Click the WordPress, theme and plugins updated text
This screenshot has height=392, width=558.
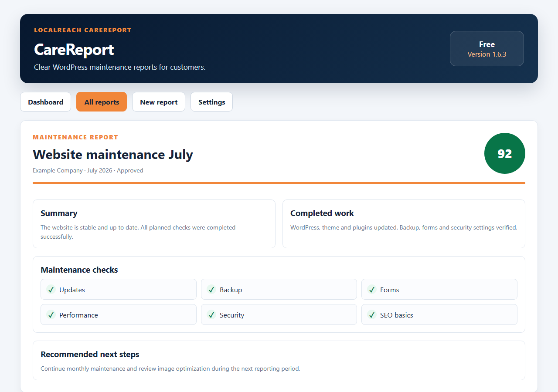pyautogui.click(x=404, y=227)
